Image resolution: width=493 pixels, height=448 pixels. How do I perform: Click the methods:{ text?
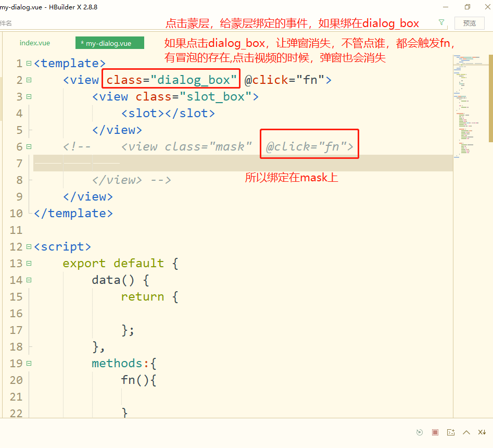pos(124,364)
